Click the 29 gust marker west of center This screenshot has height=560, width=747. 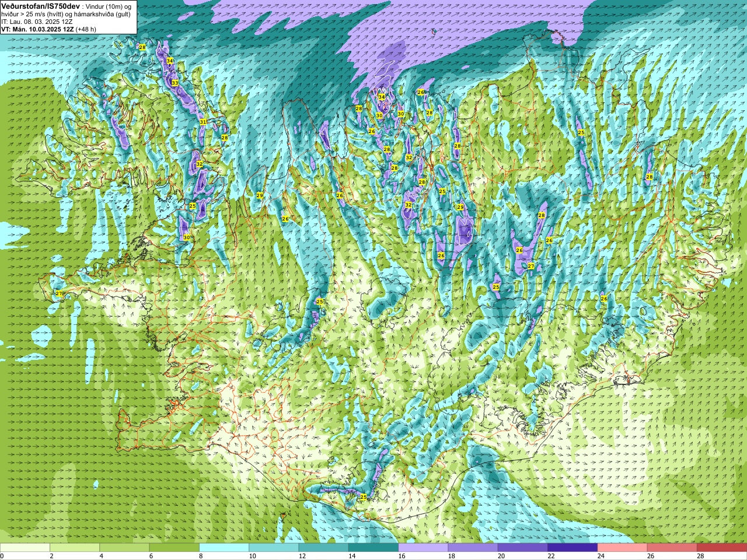260,195
